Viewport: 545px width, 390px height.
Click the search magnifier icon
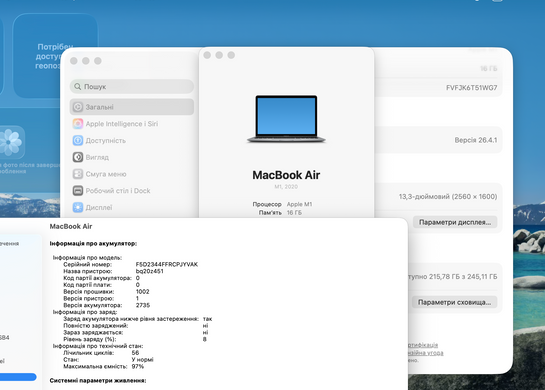(x=78, y=87)
